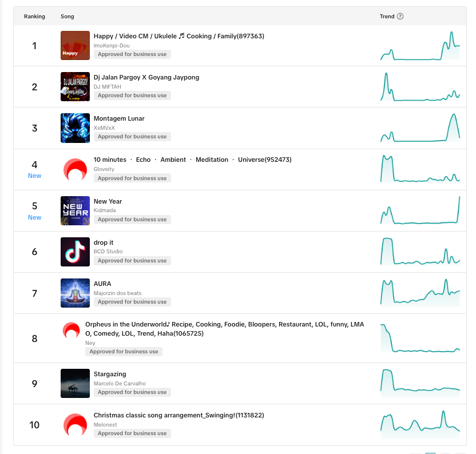This screenshot has height=454, width=476.
Task: Open the Dj Jalan Pargoy album cover
Action: coord(75,87)
